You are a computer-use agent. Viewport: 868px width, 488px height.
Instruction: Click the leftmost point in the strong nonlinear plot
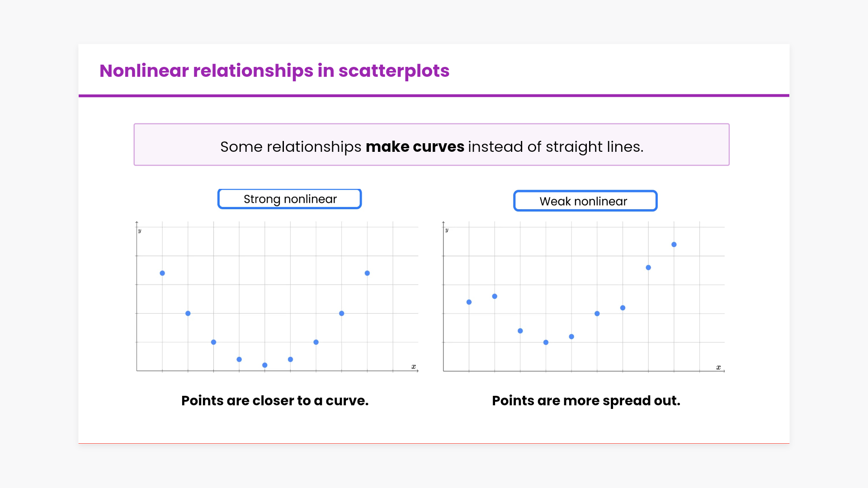[162, 273]
